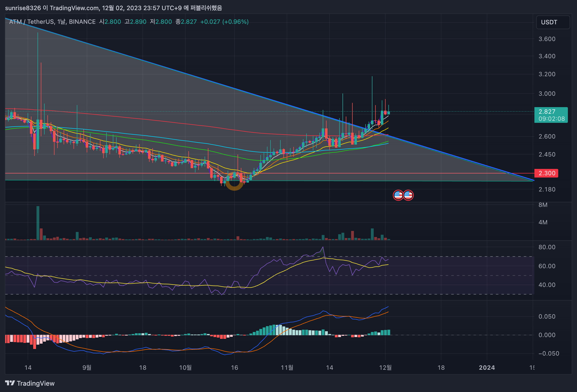Click the TradingView logo icon
The image size is (577, 392).
10,383
